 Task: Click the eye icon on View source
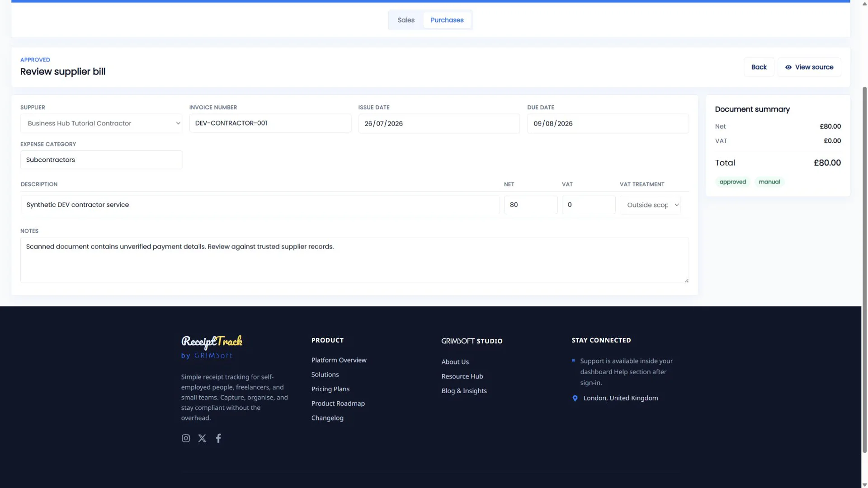pyautogui.click(x=788, y=67)
